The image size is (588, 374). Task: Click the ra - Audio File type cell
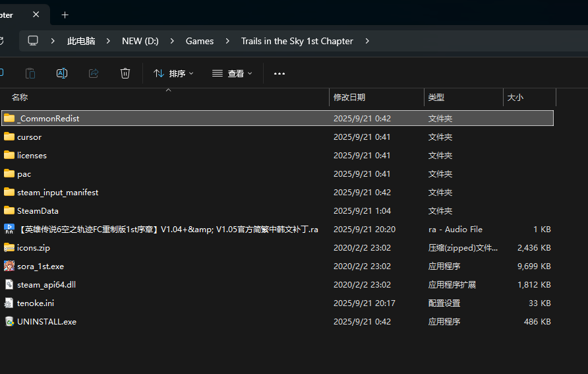(x=456, y=229)
